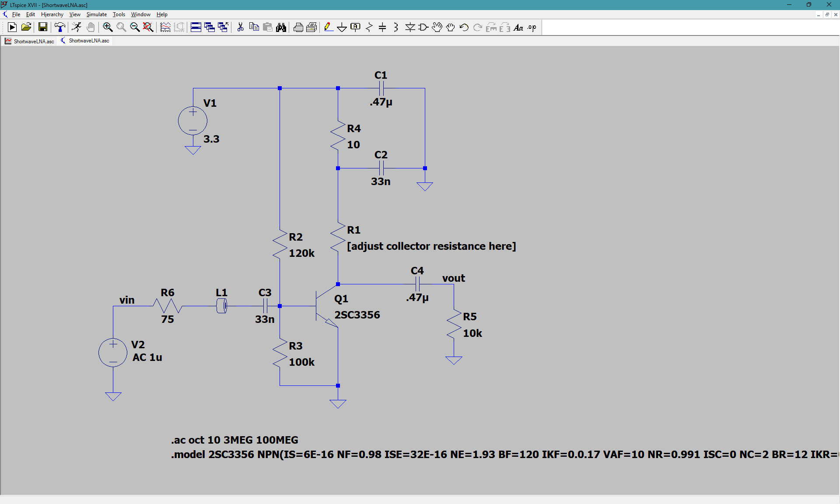
Task: Open the Edit menu
Action: (31, 14)
